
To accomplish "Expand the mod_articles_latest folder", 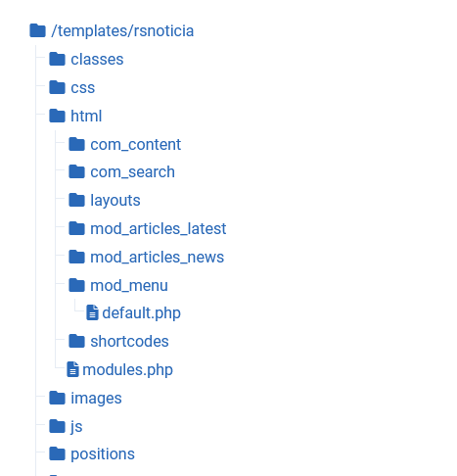I will click(159, 228).
